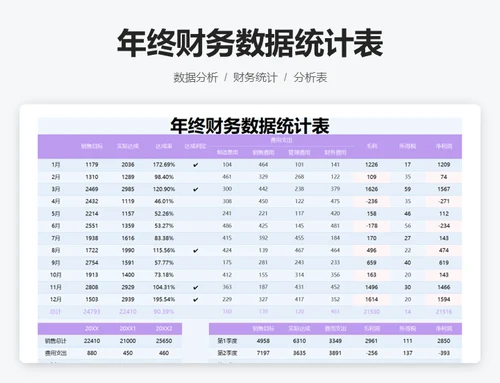Viewport: 500px width, 383px height.
Task: Click the 25650 yearly sales cell
Action: pos(164,341)
